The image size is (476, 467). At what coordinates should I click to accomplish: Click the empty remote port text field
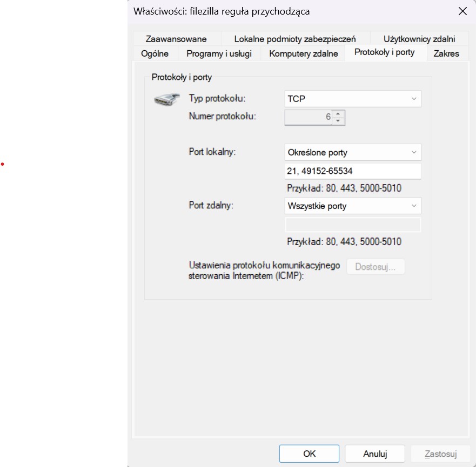353,225
